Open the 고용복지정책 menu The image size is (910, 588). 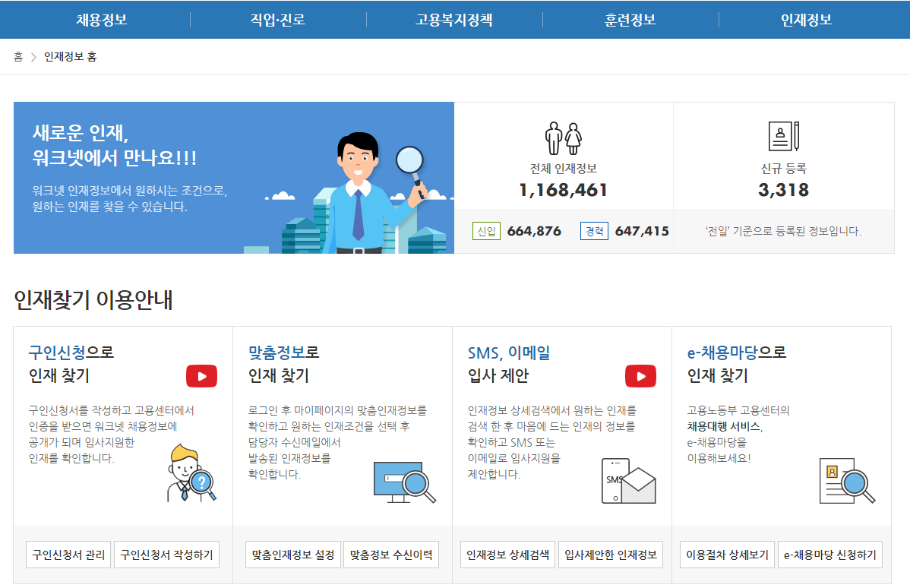point(453,20)
